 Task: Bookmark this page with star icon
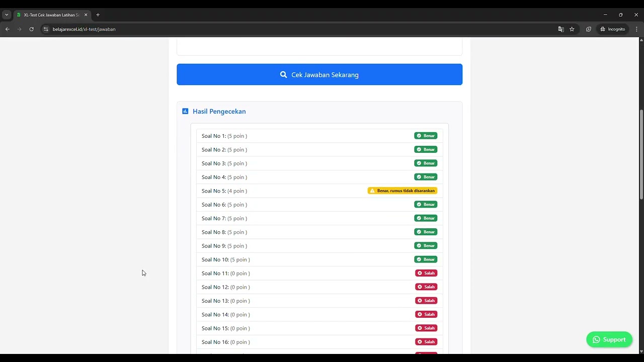(x=572, y=29)
